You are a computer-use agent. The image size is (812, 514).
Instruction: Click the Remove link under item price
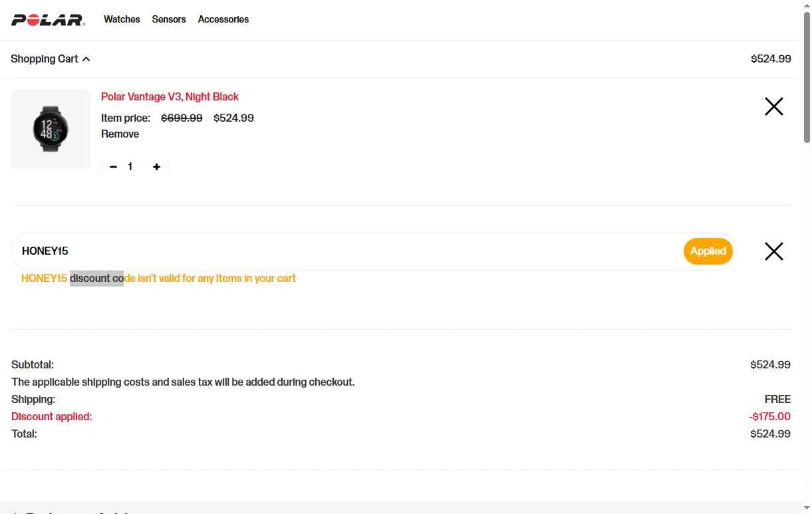[120, 134]
